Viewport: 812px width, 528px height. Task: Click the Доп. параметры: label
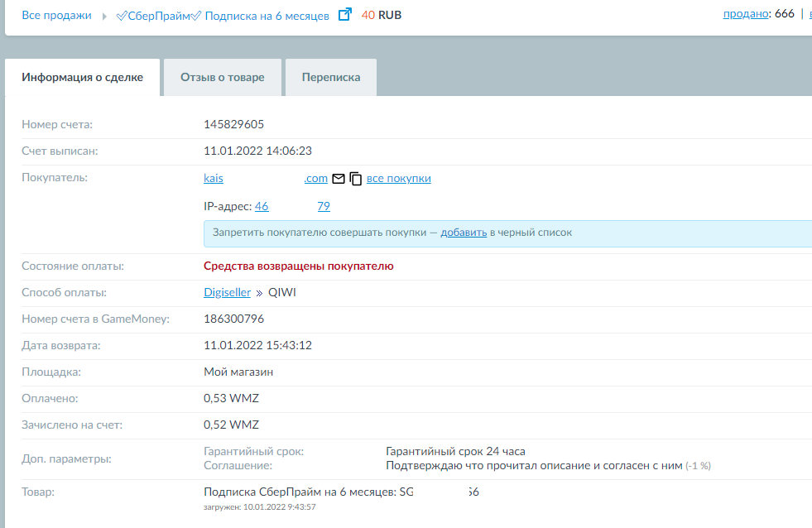pyautogui.click(x=66, y=458)
